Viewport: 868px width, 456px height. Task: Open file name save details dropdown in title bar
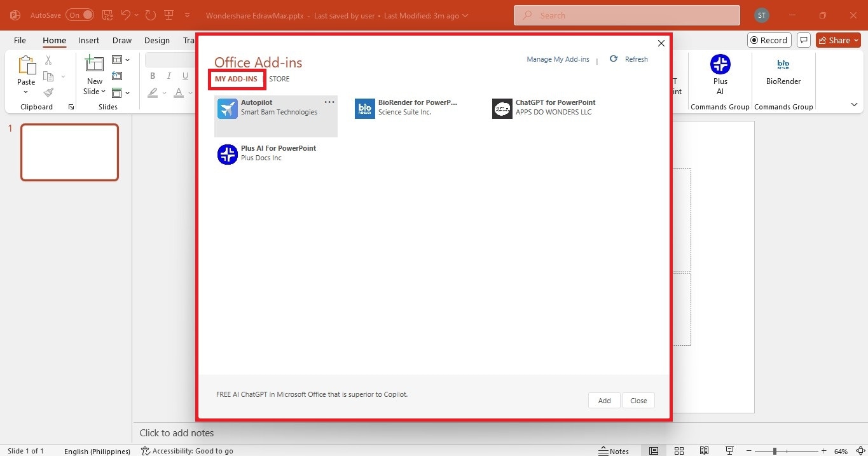tap(465, 15)
